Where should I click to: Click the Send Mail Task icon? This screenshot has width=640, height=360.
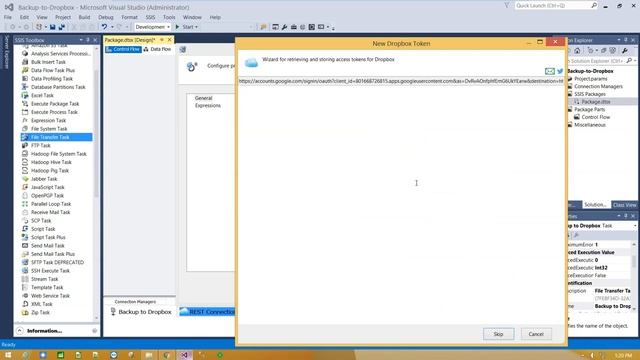pos(25,245)
